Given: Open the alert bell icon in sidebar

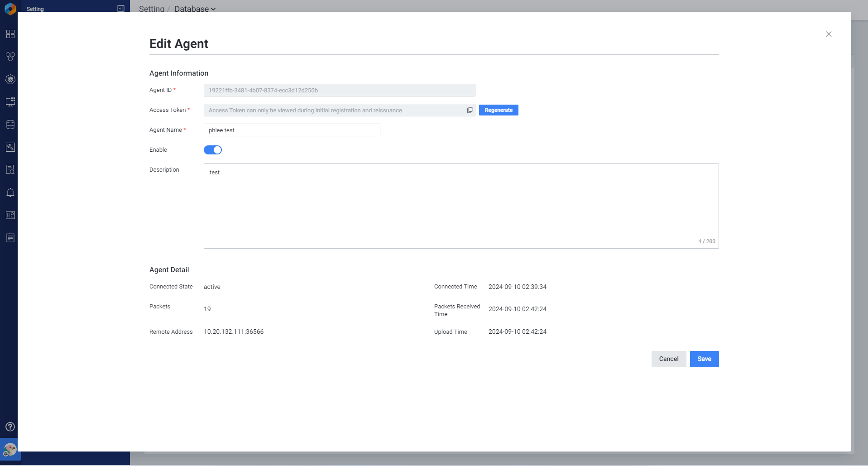Looking at the screenshot, I should 10,192.
